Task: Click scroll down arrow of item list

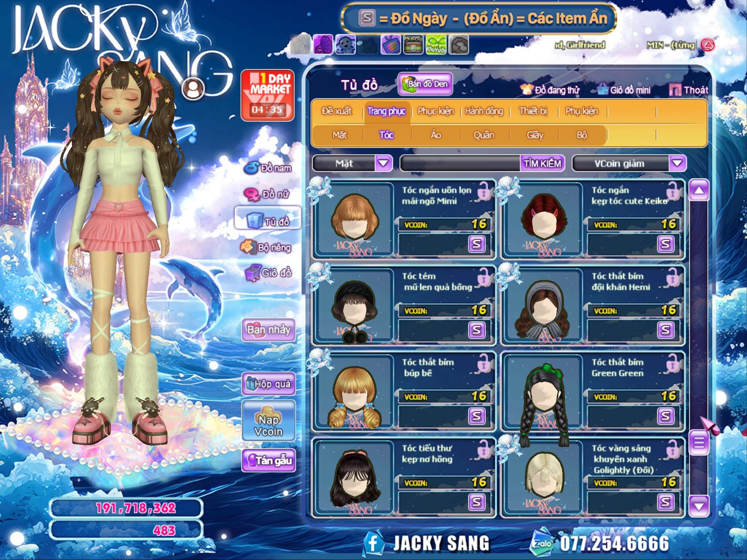Action: [x=699, y=506]
